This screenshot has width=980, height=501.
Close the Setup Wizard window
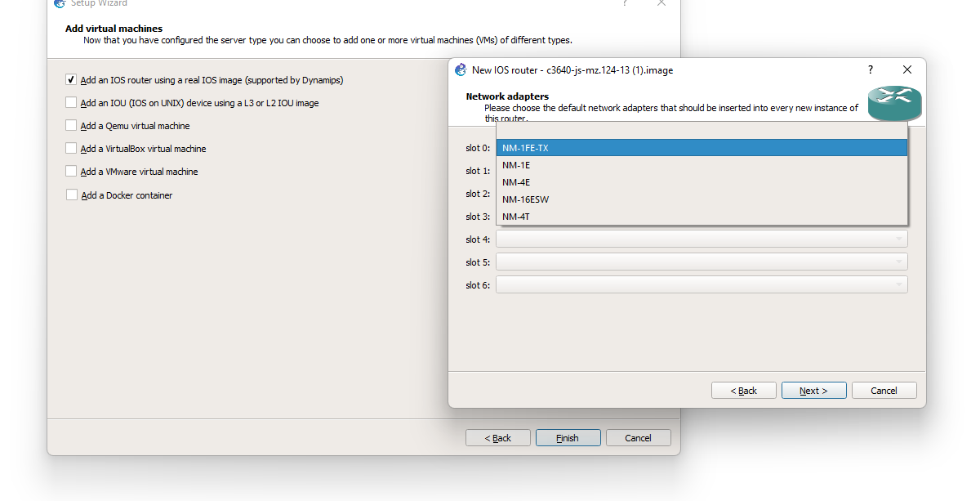[662, 3]
